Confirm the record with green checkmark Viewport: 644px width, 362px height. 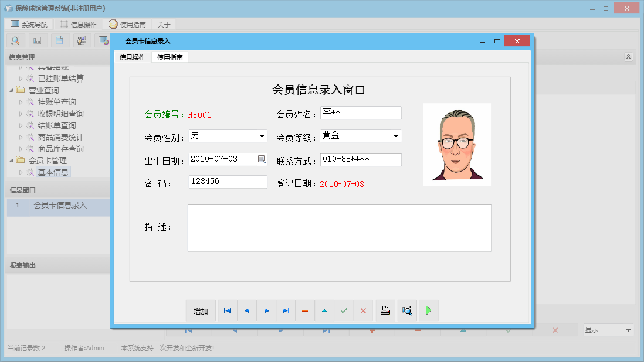[344, 310]
